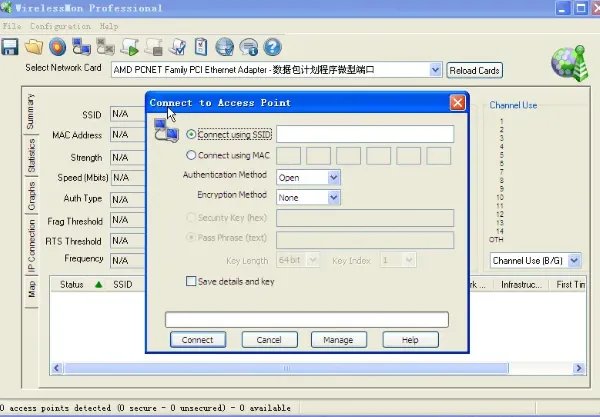Select Connect using MAC radio button
This screenshot has height=417, width=600.
[x=191, y=155]
